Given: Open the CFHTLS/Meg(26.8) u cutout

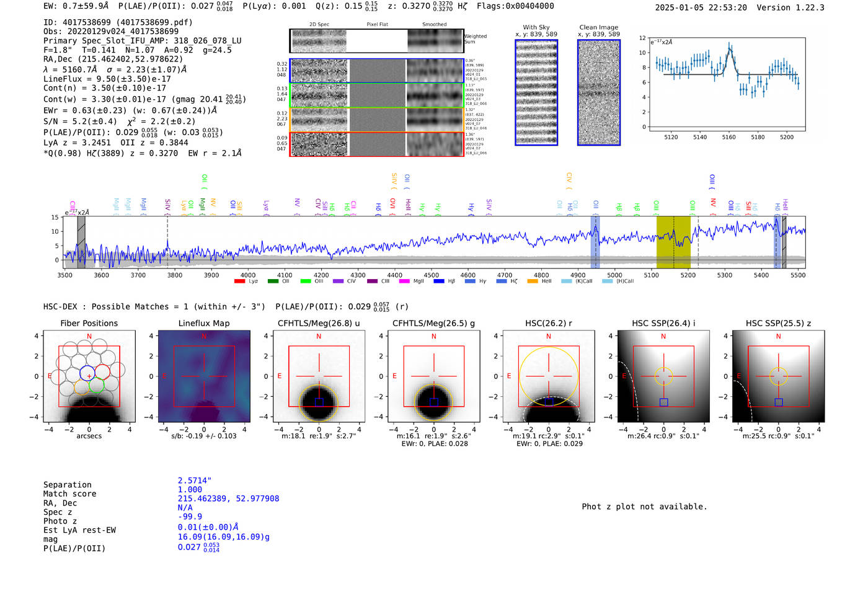Looking at the screenshot, I should coord(319,376).
